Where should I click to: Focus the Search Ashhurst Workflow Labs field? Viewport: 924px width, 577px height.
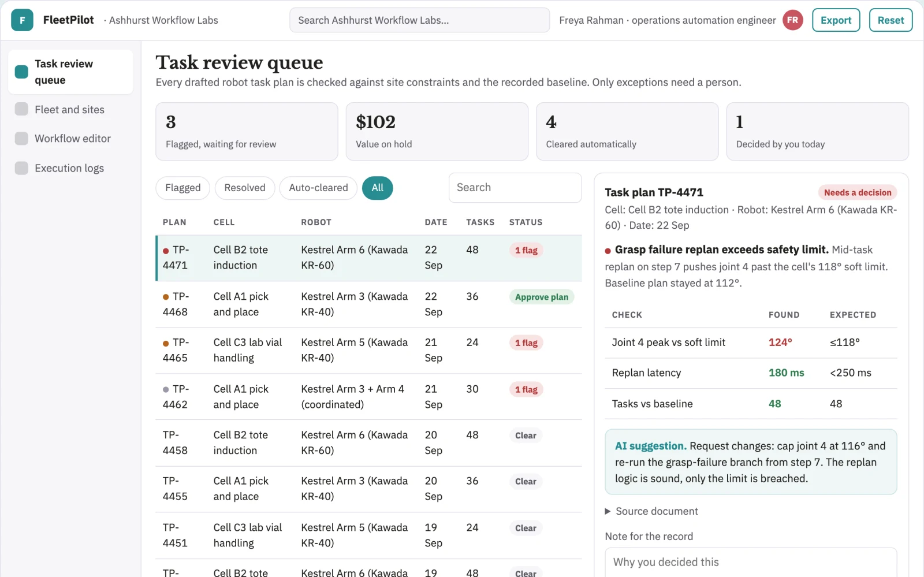point(419,20)
